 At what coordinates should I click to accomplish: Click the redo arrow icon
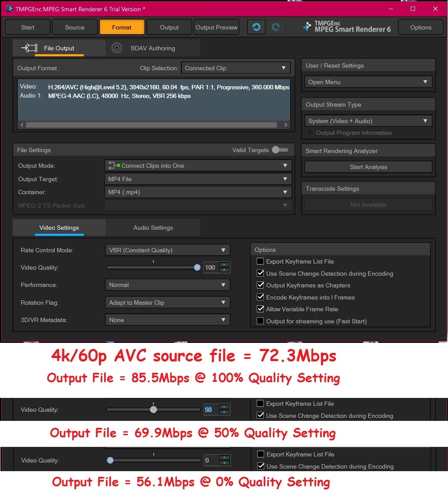275,27
